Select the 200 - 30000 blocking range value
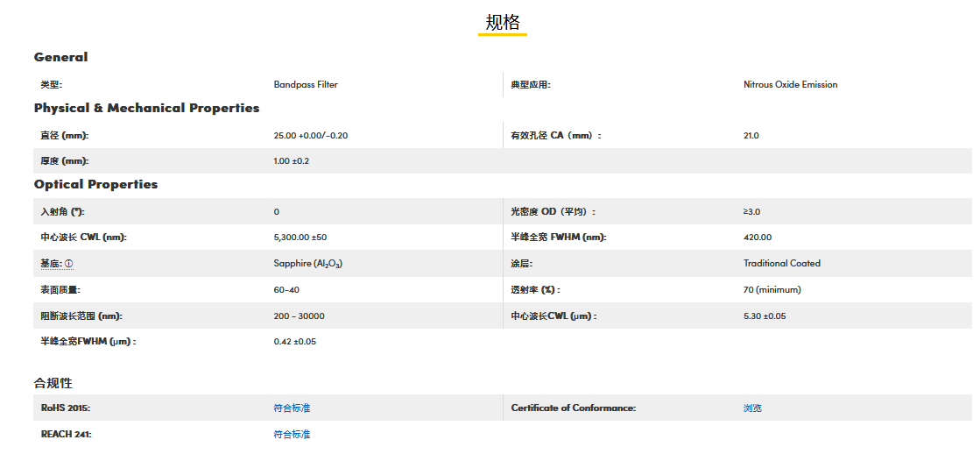 click(299, 316)
